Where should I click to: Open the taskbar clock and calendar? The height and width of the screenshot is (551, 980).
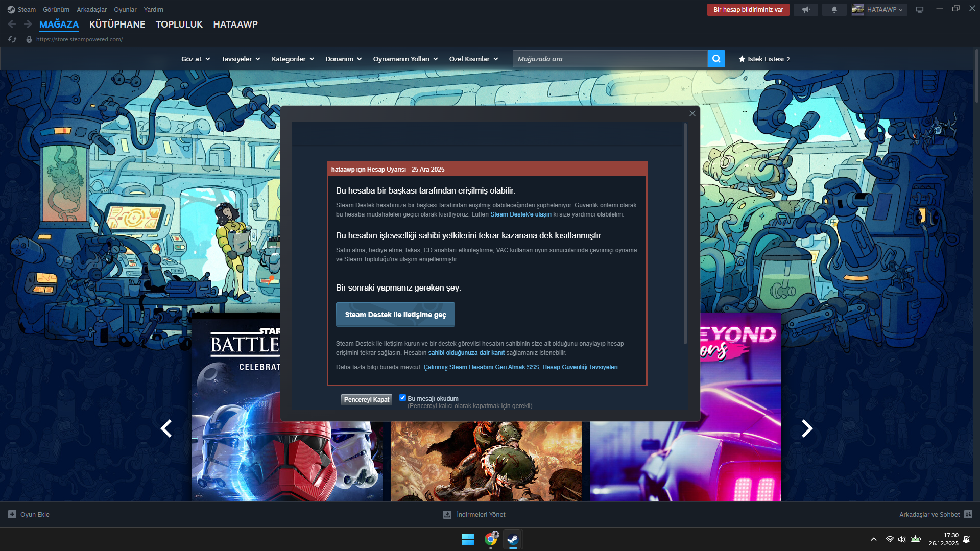click(x=944, y=539)
